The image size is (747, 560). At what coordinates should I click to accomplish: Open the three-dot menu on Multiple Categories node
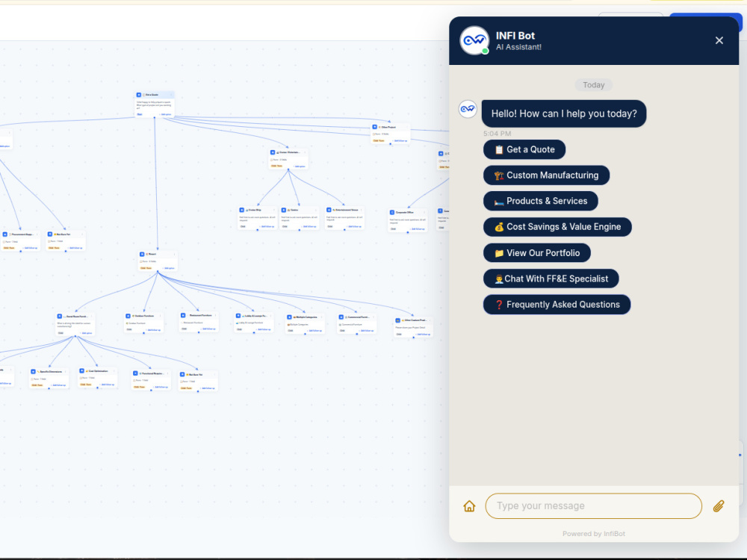pos(321,317)
